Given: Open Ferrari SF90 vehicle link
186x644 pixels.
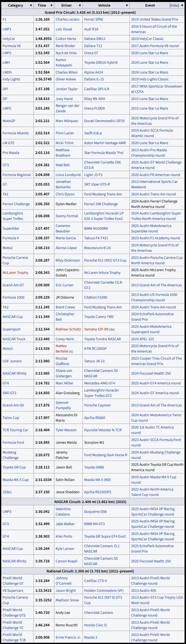Looking at the screenshot, I should pyautogui.click(x=93, y=19).
